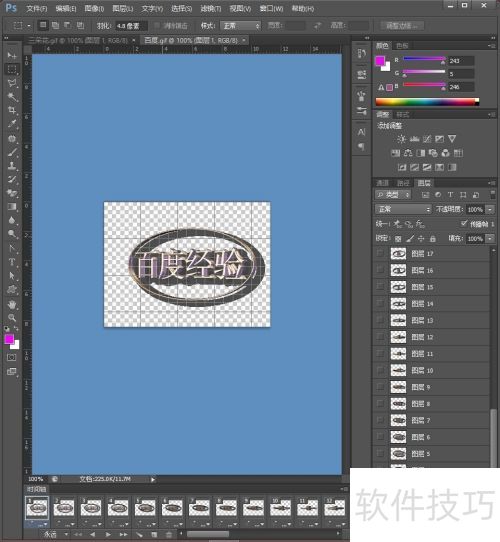Select the Brush tool
500x542 pixels.
pos(12,152)
